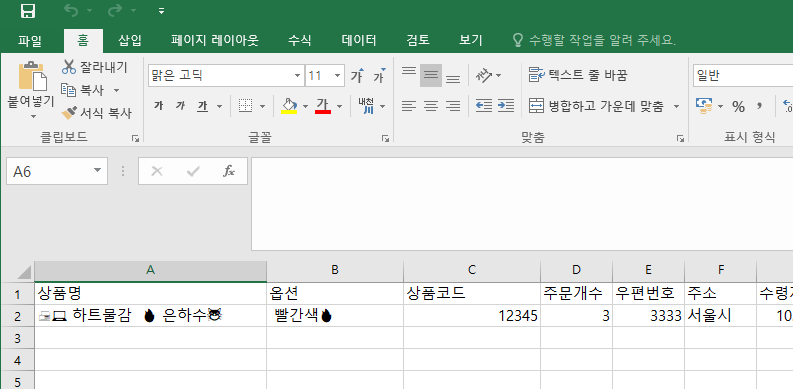Click the 복사 copy button
The width and height of the screenshot is (793, 389).
click(83, 90)
